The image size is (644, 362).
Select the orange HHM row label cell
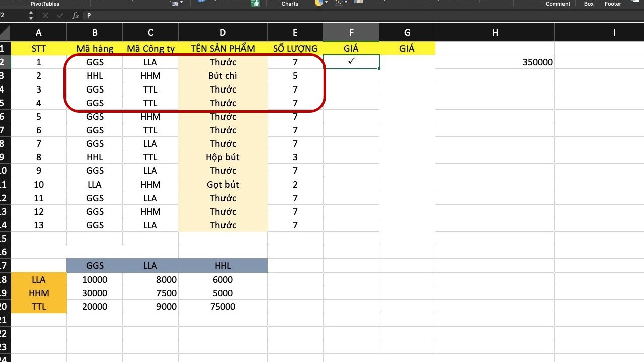point(39,293)
